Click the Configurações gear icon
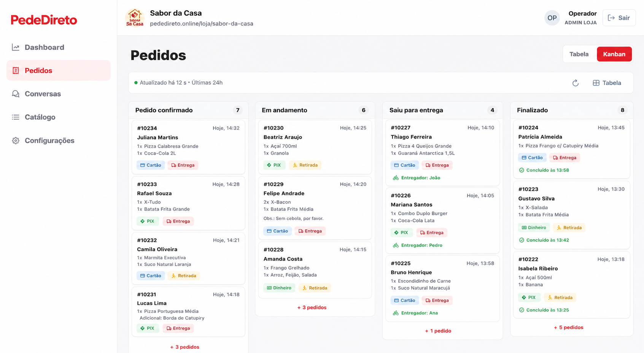Viewport: 644px width, 353px height. (16, 141)
